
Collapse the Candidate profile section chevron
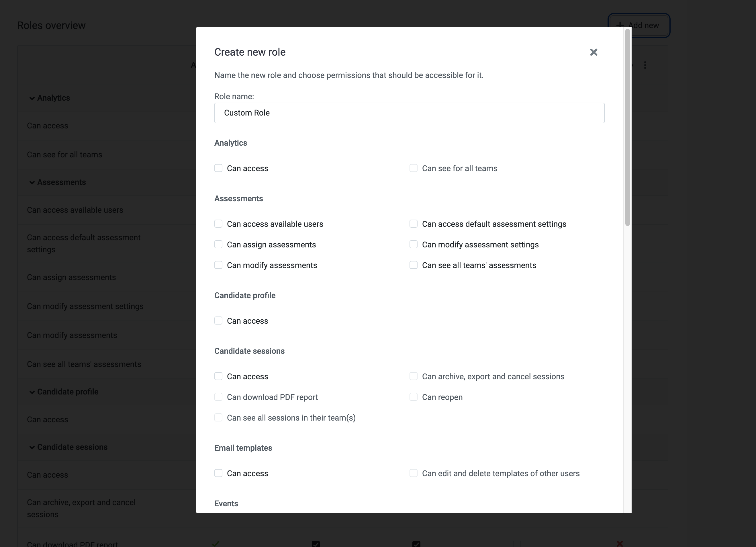(x=32, y=392)
